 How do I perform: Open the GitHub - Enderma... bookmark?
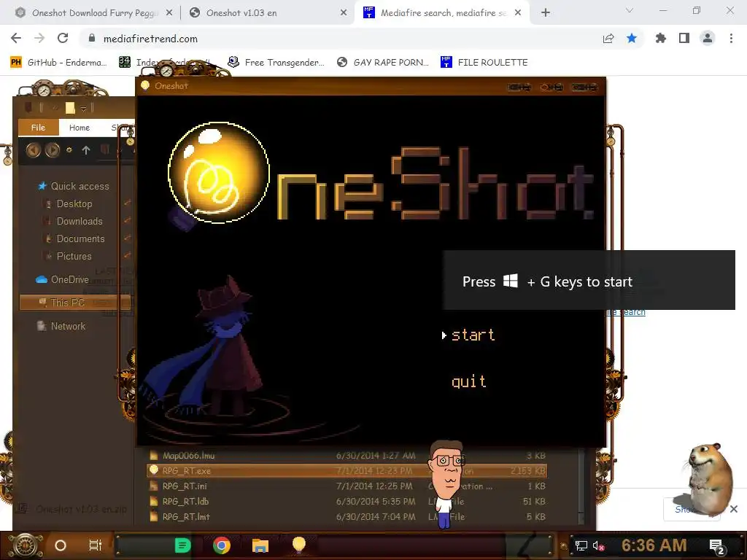pos(59,63)
